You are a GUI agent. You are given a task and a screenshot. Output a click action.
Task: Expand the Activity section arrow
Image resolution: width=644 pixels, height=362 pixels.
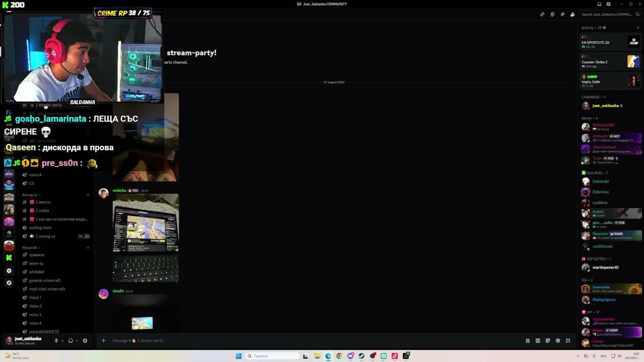[x=638, y=28]
